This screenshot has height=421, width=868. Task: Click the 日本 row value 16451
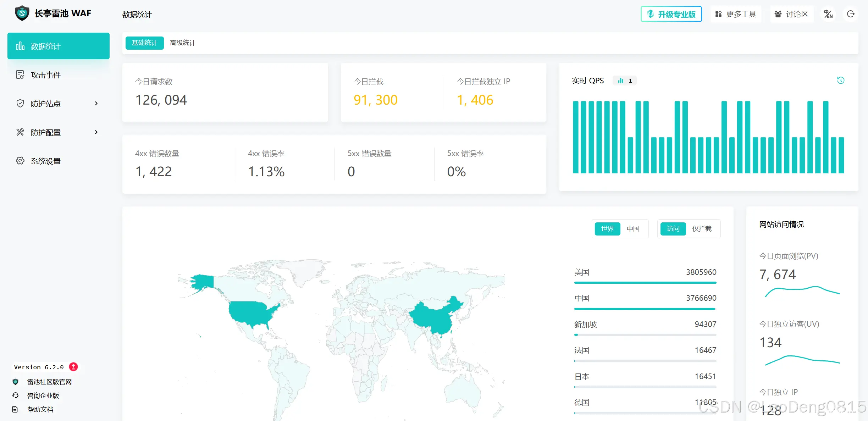click(706, 377)
